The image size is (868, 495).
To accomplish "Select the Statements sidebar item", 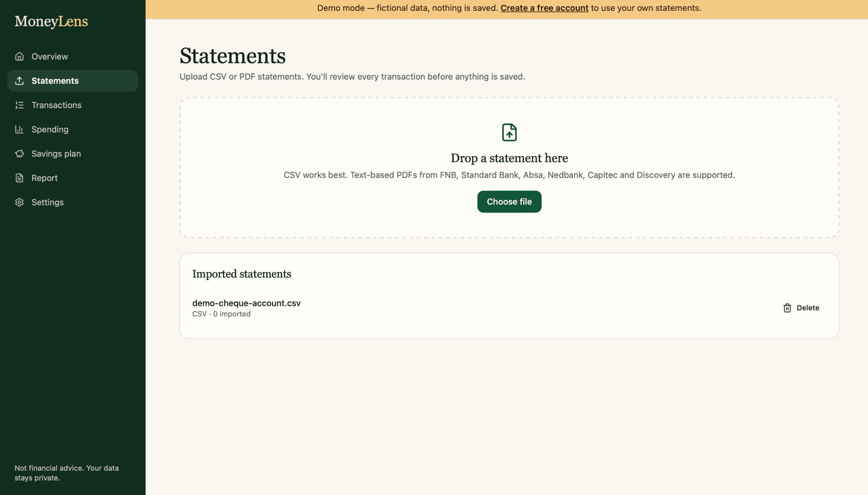I will pyautogui.click(x=73, y=81).
